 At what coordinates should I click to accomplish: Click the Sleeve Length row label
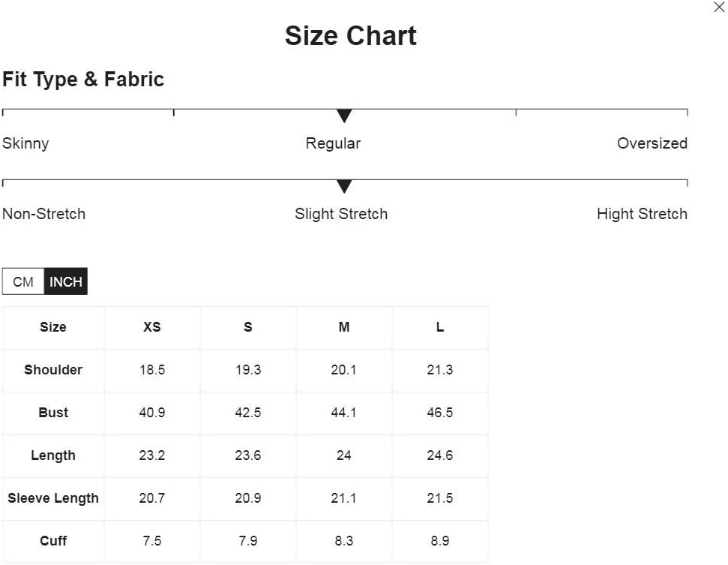pyautogui.click(x=53, y=498)
